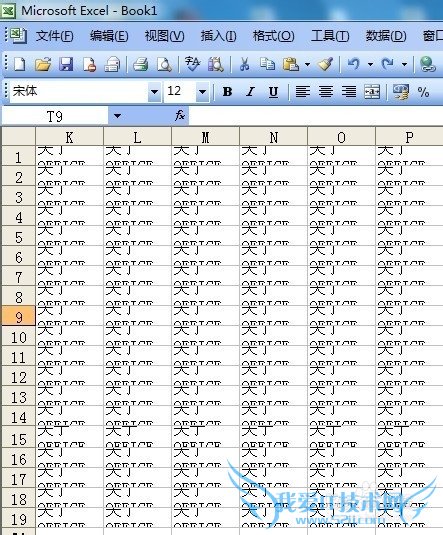Select column M header
This screenshot has width=443, height=535.
coord(205,137)
